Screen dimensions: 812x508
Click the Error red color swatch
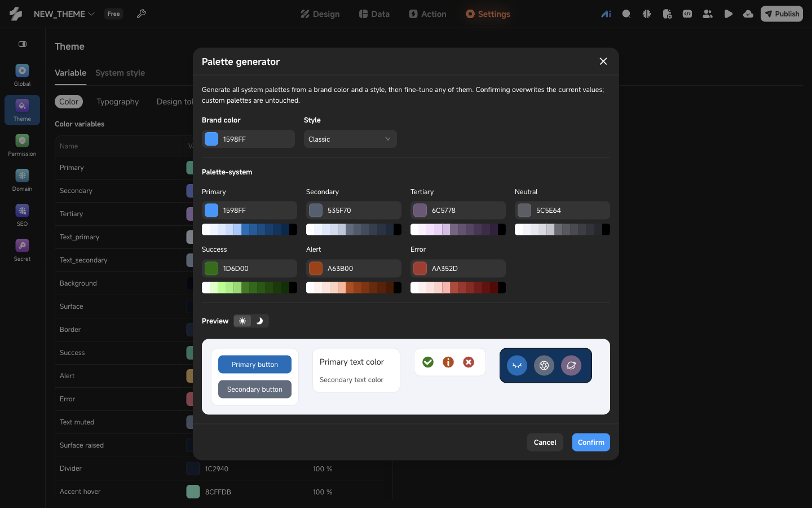[x=420, y=268]
